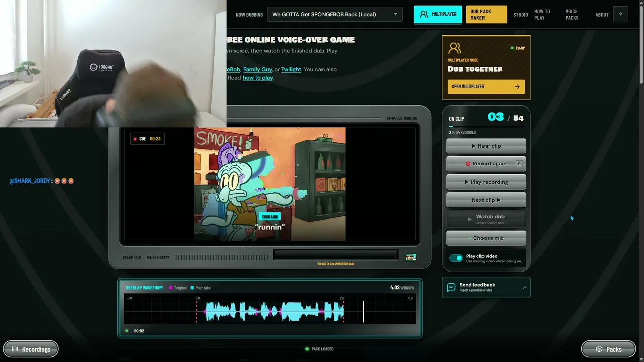Click the Play recording button

[x=486, y=182]
